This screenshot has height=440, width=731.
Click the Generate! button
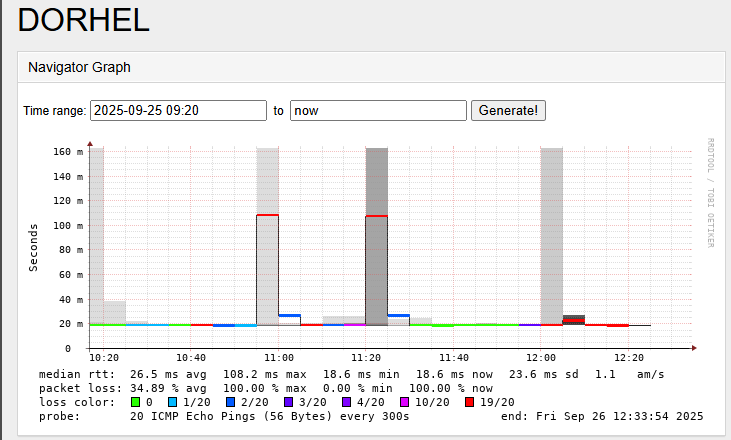(x=508, y=110)
